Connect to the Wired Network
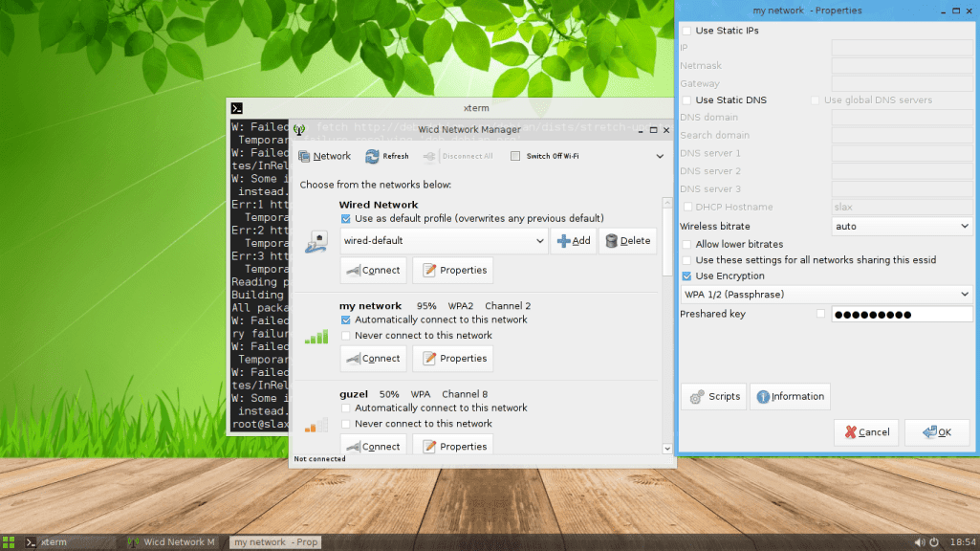The width and height of the screenshot is (980, 551). (x=374, y=270)
